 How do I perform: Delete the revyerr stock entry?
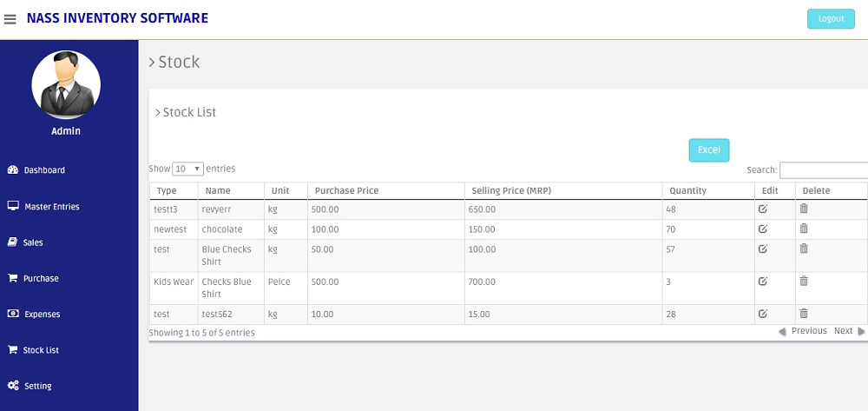click(x=804, y=209)
